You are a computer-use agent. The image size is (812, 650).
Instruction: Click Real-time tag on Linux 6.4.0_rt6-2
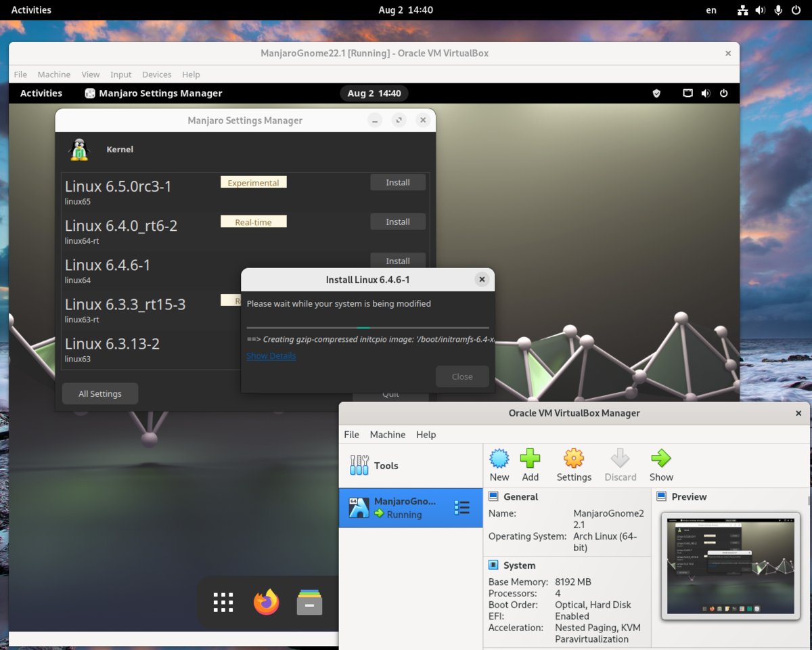tap(254, 221)
